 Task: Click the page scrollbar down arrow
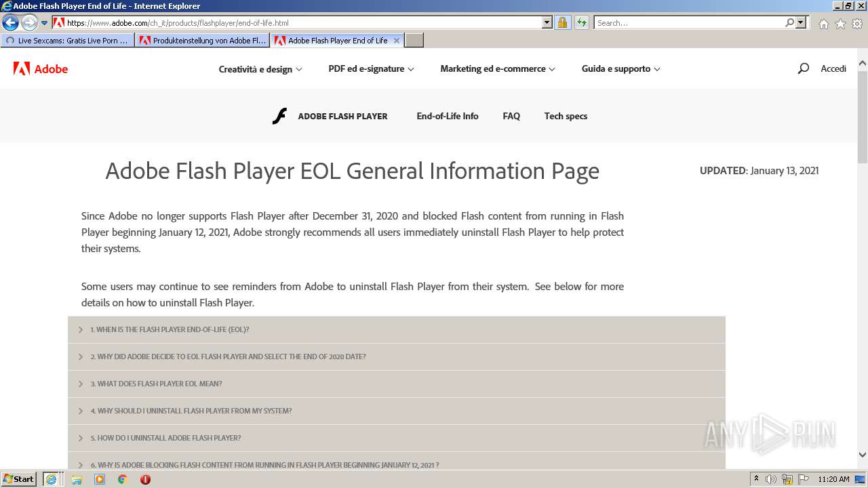click(x=863, y=455)
